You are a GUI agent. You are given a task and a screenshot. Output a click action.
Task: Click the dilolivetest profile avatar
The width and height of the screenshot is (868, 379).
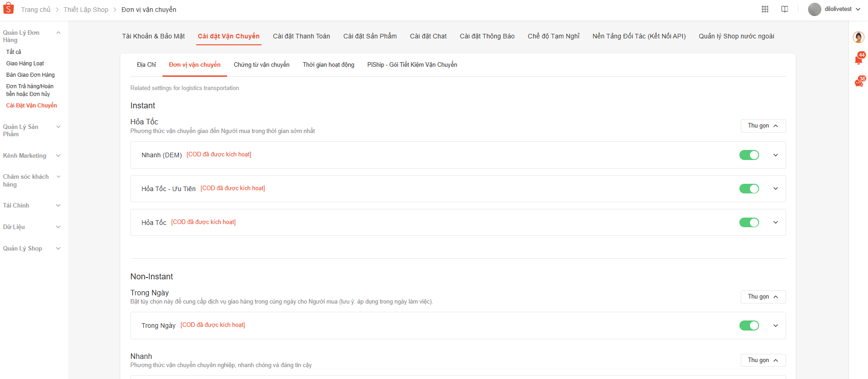[x=814, y=9]
